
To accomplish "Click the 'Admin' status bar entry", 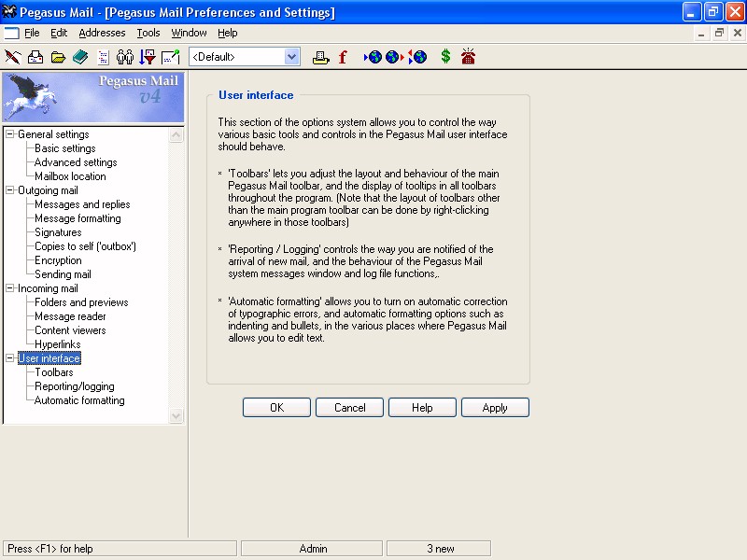I will point(312,549).
